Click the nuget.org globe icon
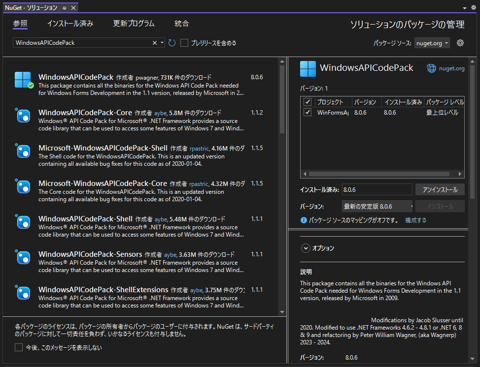This screenshot has height=367, width=480. [431, 68]
